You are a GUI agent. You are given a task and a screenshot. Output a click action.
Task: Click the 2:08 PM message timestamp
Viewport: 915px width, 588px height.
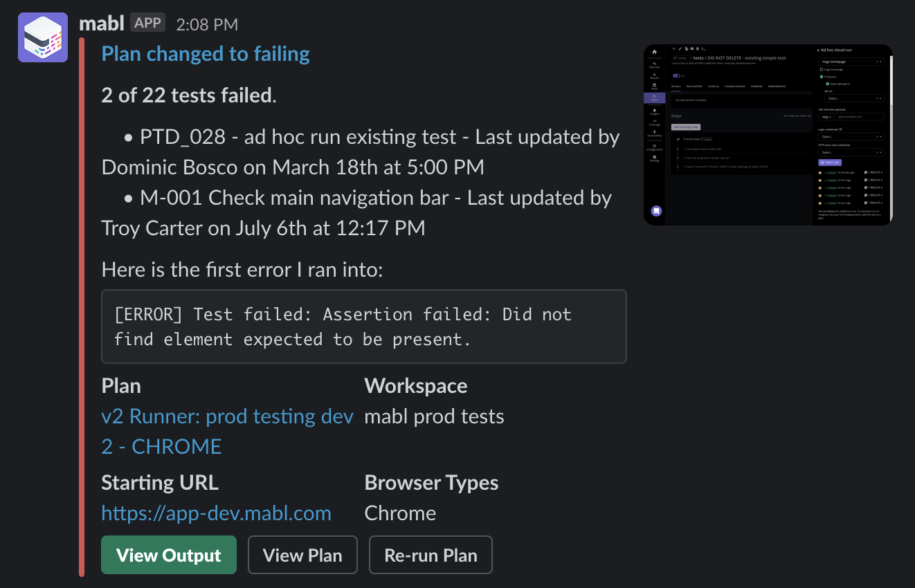click(207, 24)
